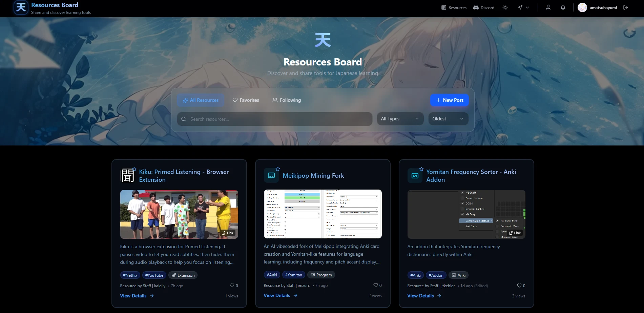Click the Yomitan Frequency Sorter card type icon
Screen dimensions: 644x313
coord(415,176)
